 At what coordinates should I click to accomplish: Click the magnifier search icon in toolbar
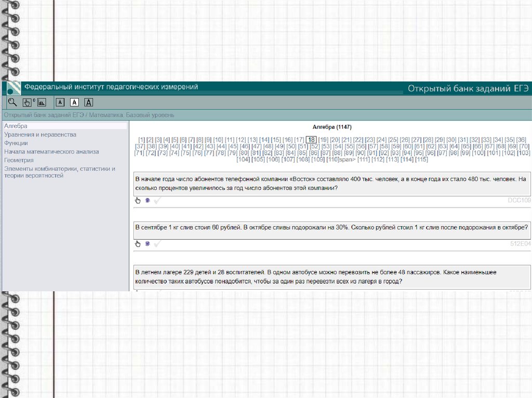[x=12, y=102]
